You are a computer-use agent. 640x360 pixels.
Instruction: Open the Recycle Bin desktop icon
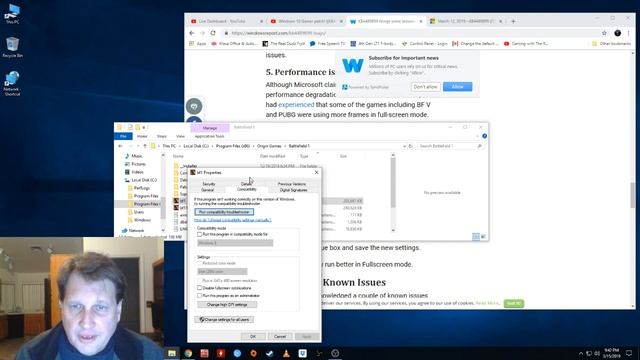[x=12, y=47]
